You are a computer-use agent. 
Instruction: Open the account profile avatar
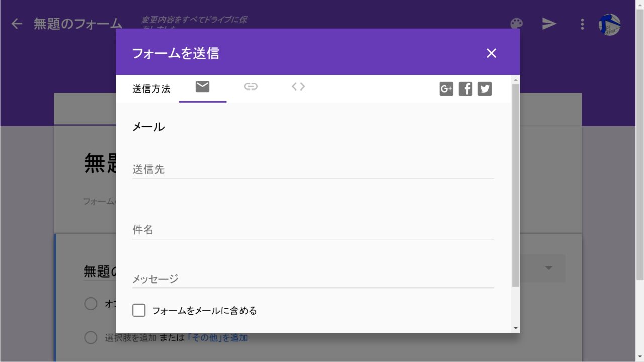[x=609, y=24]
